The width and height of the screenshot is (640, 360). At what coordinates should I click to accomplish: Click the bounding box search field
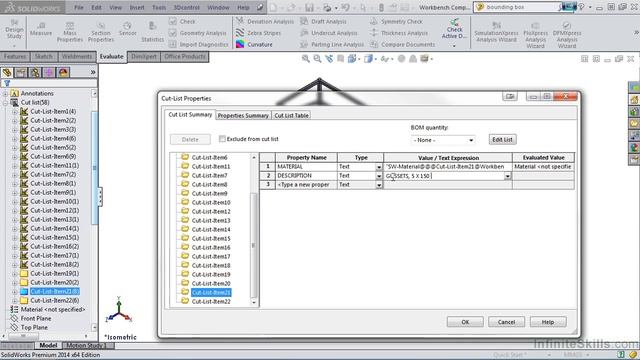point(522,7)
